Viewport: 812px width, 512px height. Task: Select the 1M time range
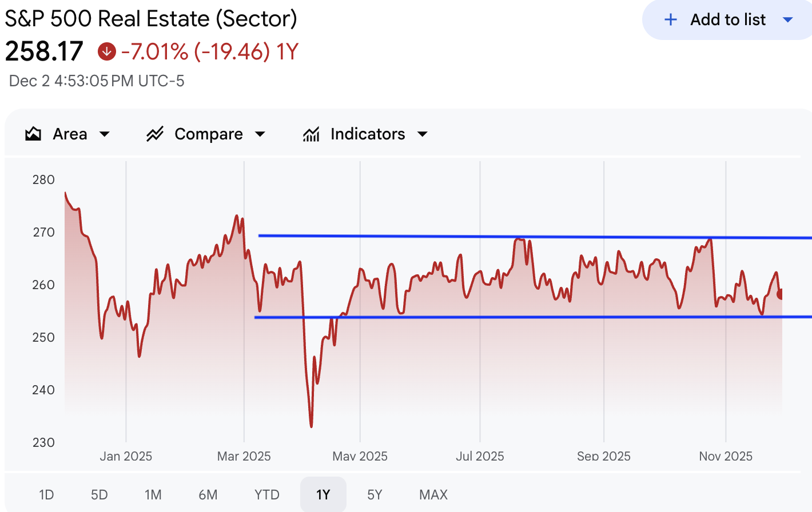tap(153, 494)
